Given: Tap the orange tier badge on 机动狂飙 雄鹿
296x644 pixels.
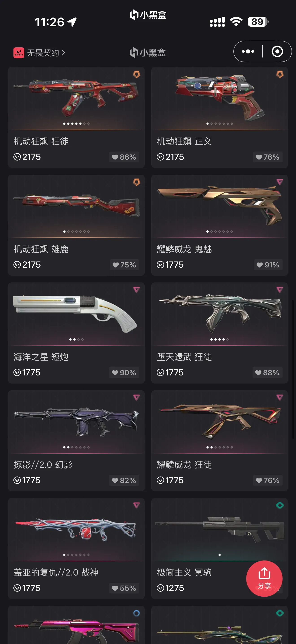Looking at the screenshot, I should (136, 182).
